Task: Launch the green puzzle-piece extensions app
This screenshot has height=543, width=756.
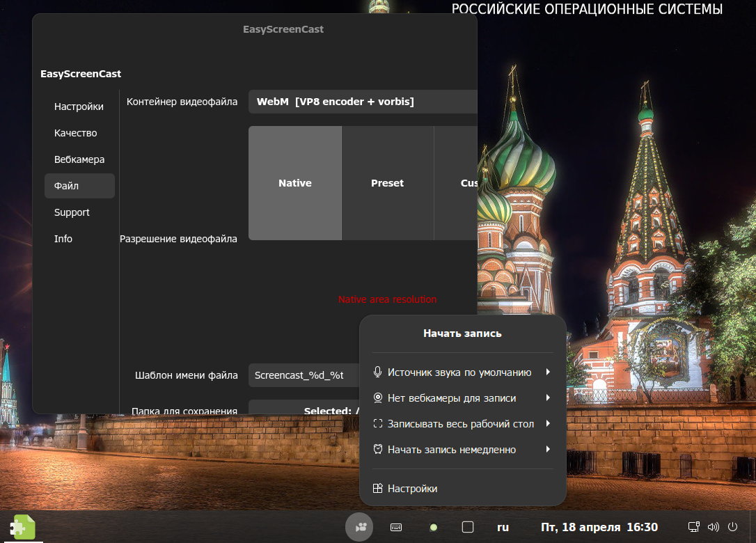Action: click(x=22, y=527)
